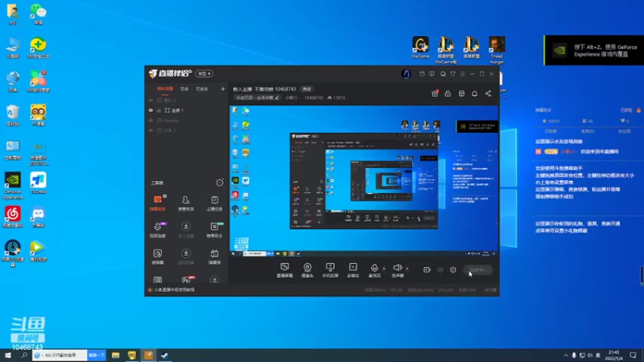Add multimedia source
Screen dimensions: 644x362
[x=353, y=270]
